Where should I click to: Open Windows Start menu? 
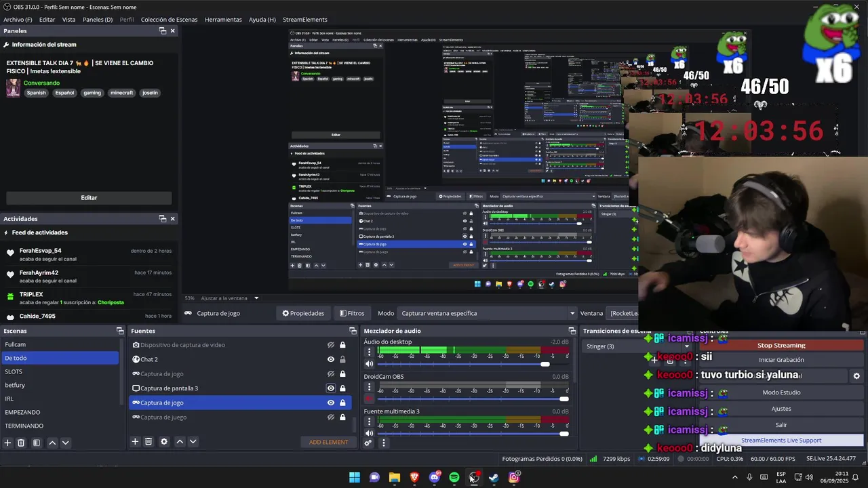coord(355,477)
